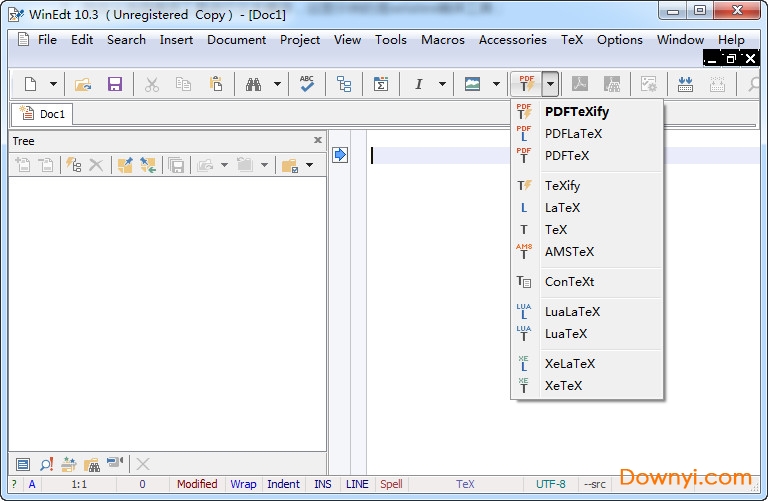Click the Paste clipboard toolbar icon

215,84
